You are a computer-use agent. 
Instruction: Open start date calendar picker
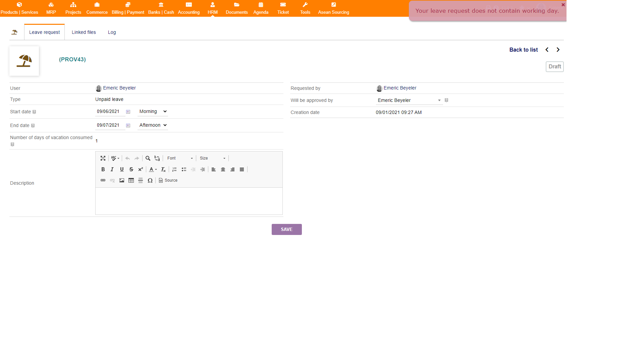click(x=128, y=112)
